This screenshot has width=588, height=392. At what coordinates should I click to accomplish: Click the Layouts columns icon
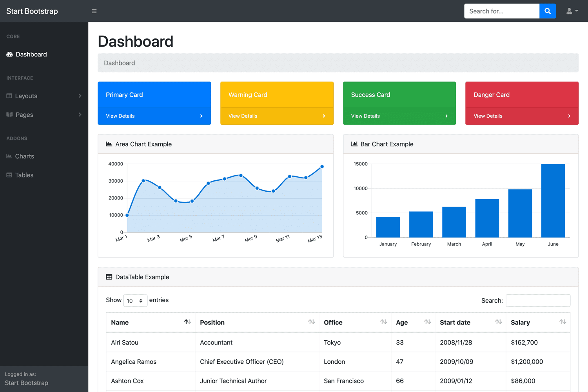pos(9,96)
